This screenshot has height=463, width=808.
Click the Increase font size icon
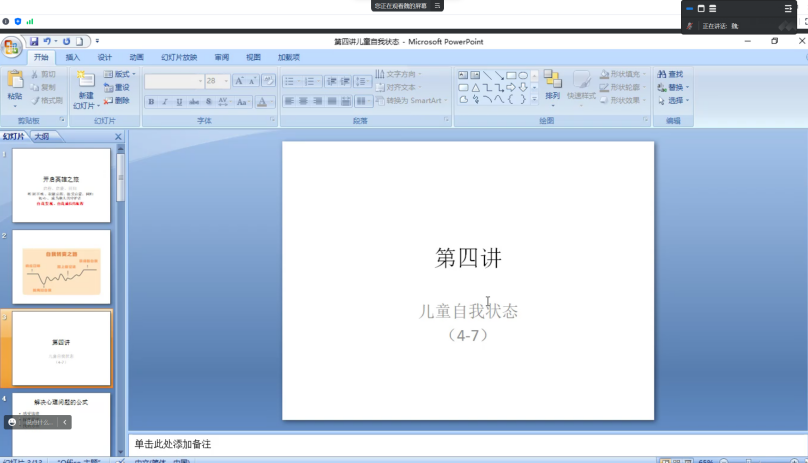point(240,81)
